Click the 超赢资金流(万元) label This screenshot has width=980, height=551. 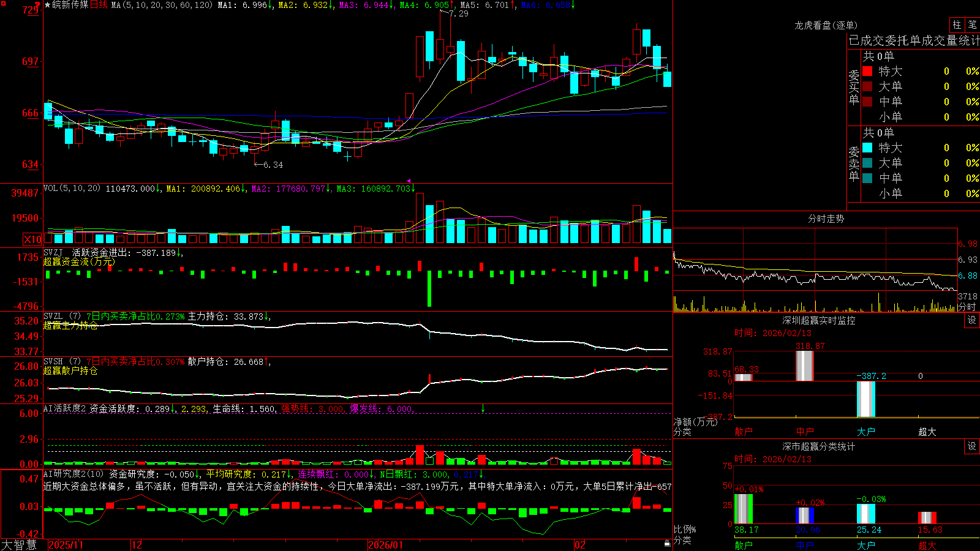[x=79, y=261]
